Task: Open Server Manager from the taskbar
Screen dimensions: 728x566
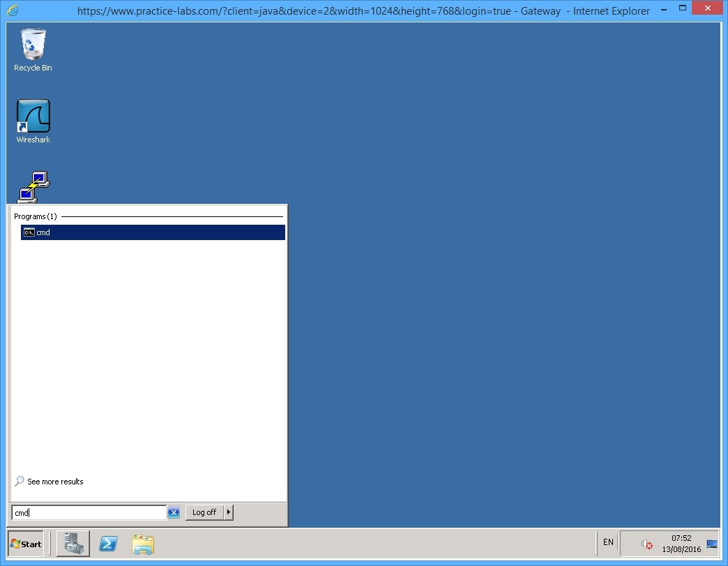Action: [x=73, y=544]
